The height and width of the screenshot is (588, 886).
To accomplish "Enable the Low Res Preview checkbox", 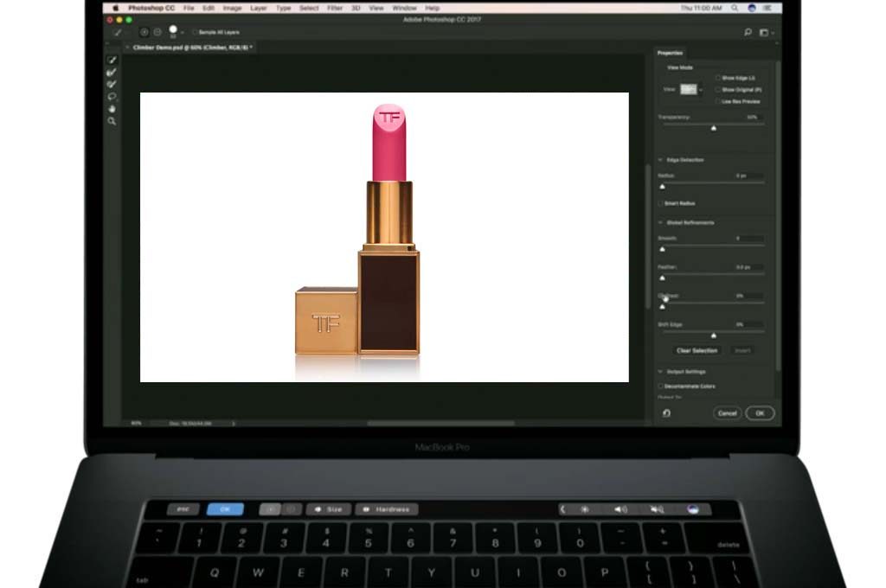I will [x=717, y=102].
